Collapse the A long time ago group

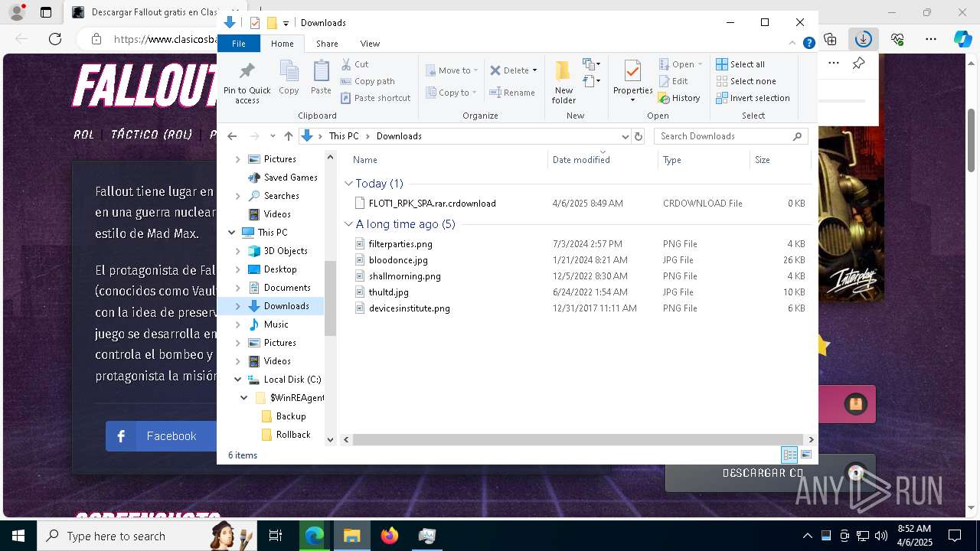tap(348, 224)
